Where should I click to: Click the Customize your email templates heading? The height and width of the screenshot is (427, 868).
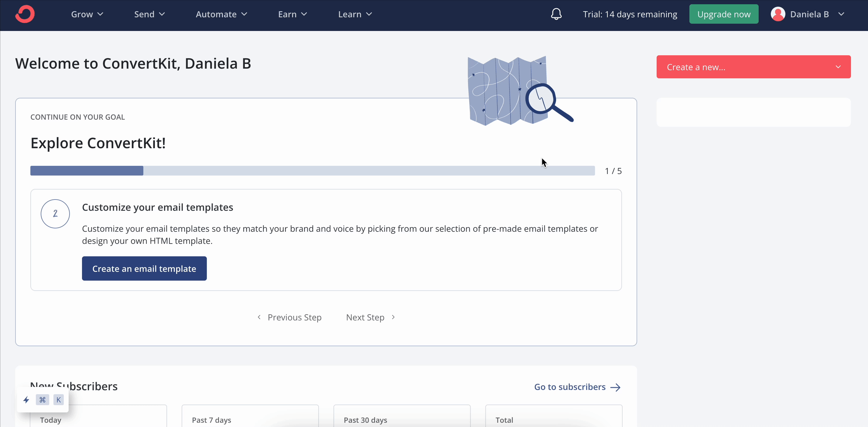point(157,207)
